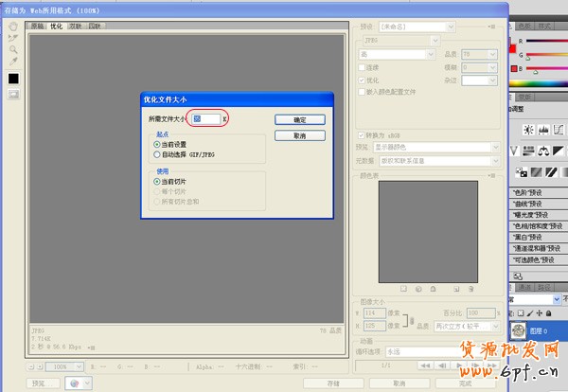Select 当前切片 radio option
Image resolution: width=568 pixels, height=392 pixels.
pyautogui.click(x=157, y=181)
